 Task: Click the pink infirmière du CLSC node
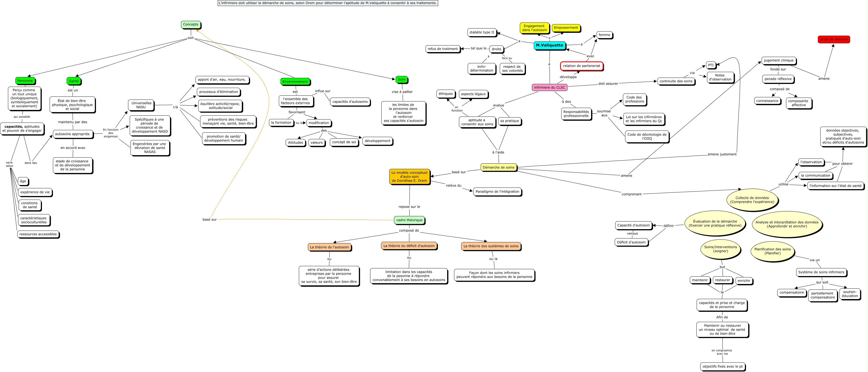(x=549, y=87)
